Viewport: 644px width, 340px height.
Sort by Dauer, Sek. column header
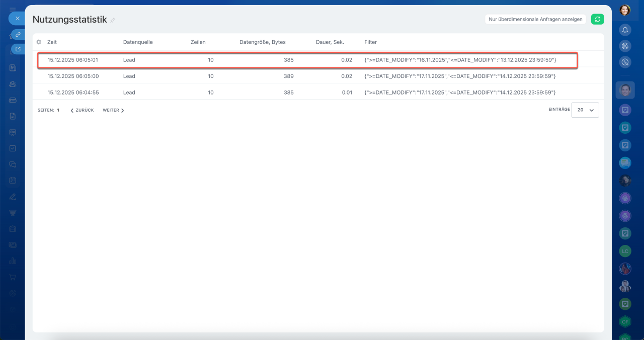tap(330, 42)
